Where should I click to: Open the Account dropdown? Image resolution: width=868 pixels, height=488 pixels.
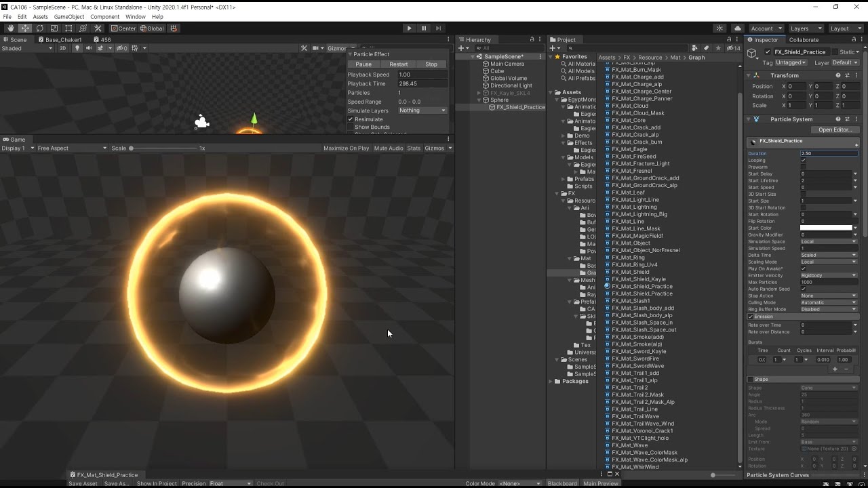766,28
